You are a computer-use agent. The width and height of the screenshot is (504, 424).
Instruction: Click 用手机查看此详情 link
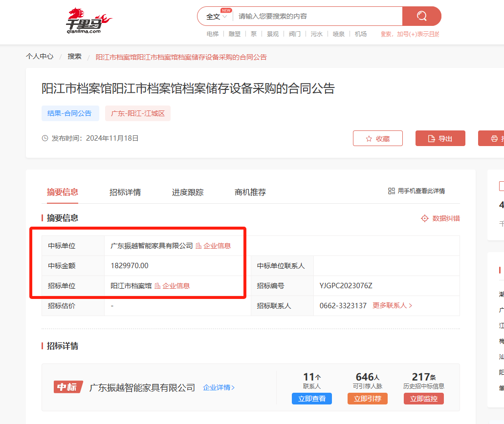pyautogui.click(x=421, y=191)
